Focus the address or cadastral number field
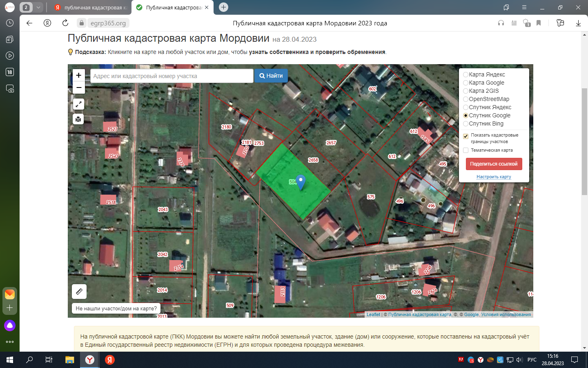The image size is (588, 368). click(172, 76)
